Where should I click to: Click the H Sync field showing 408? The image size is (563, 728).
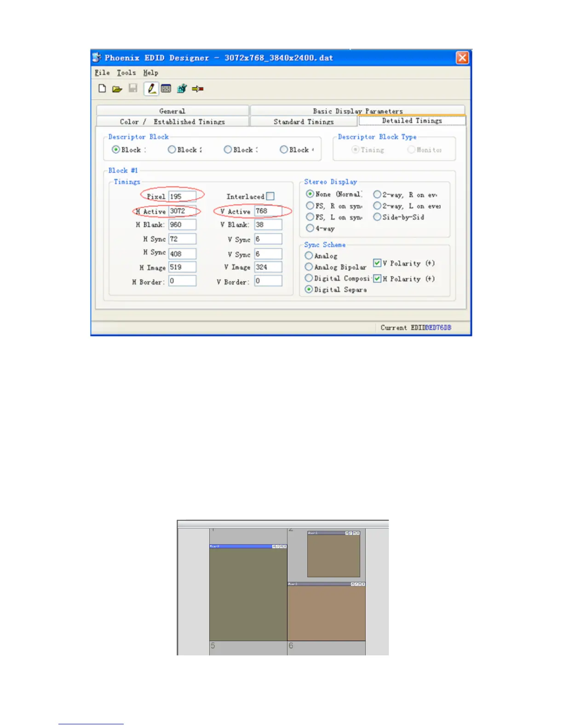pyautogui.click(x=182, y=254)
